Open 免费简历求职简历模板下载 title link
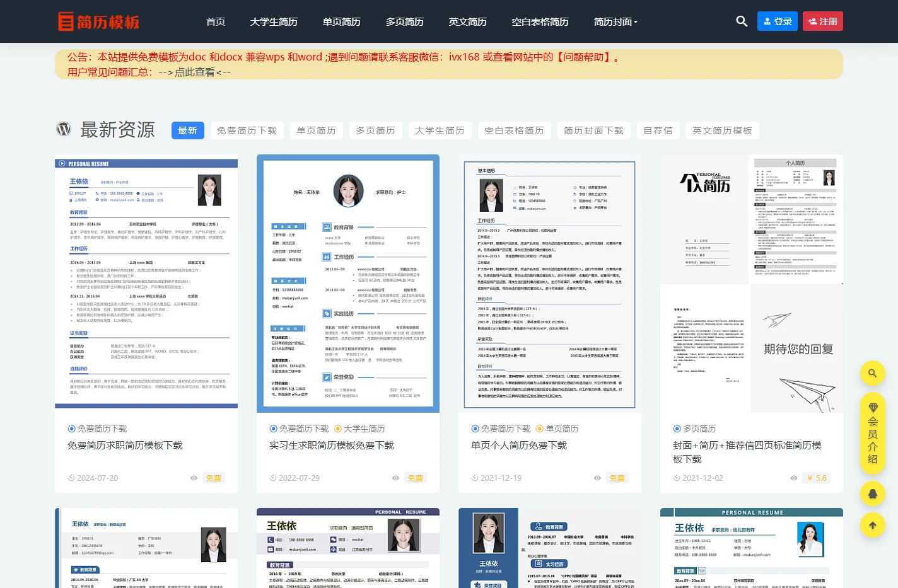898x588 pixels. [x=125, y=446]
